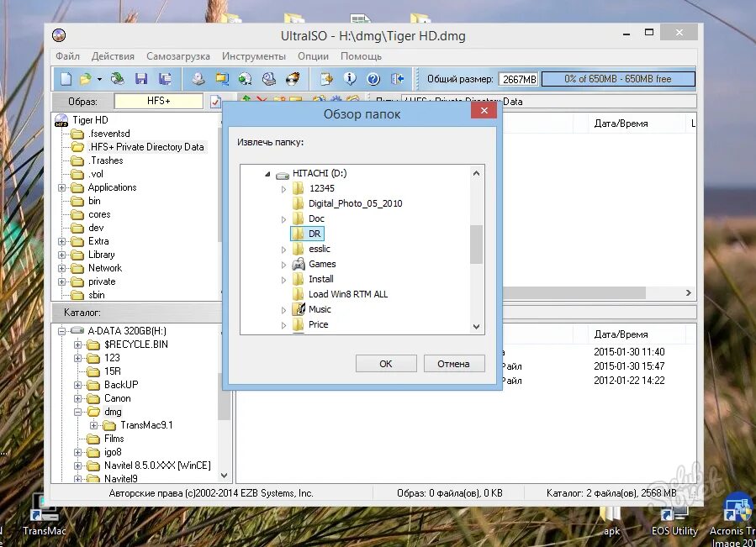
Task: Click the Make CD/DVD Image icon
Action: coord(198,78)
